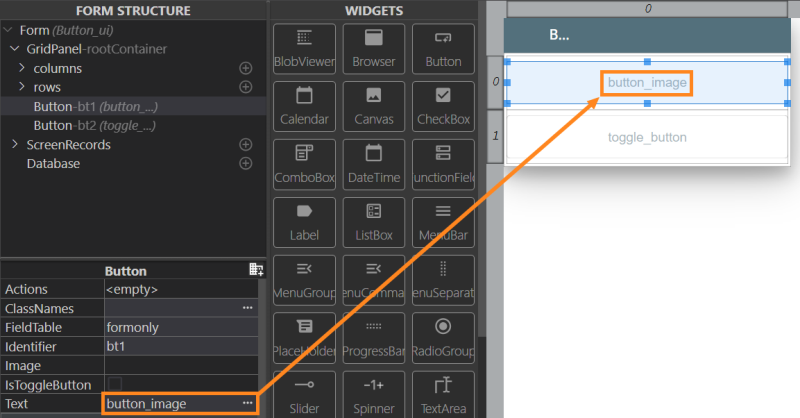Image resolution: width=800 pixels, height=418 pixels.
Task: Select Button-bt2 in form structure
Action: (94, 126)
